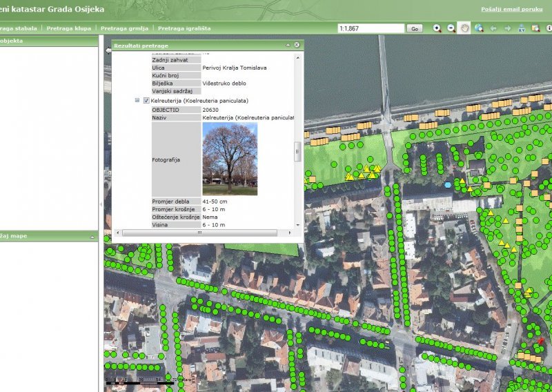The image size is (552, 392).
Task: Select '6 - 10 m' in Visina row
Action: coord(214,225)
